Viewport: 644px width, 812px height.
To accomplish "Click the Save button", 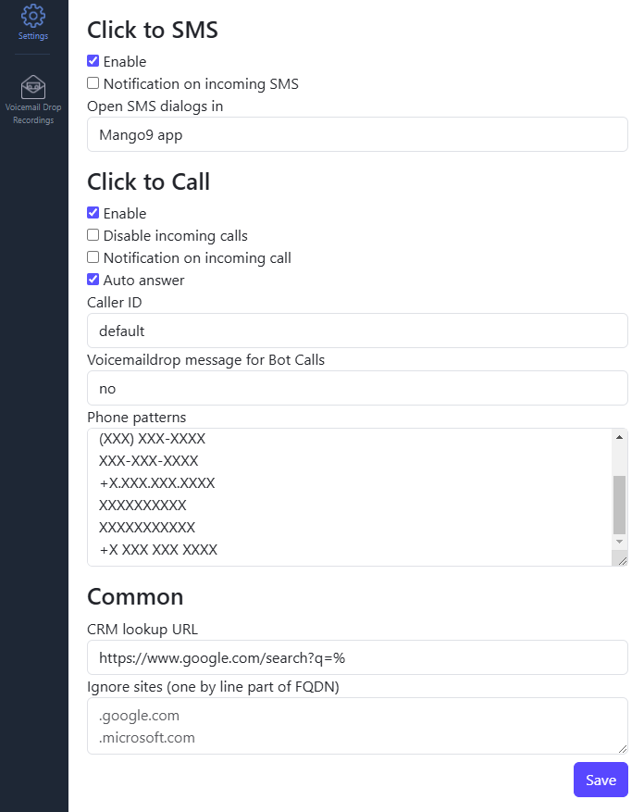I will 601,780.
